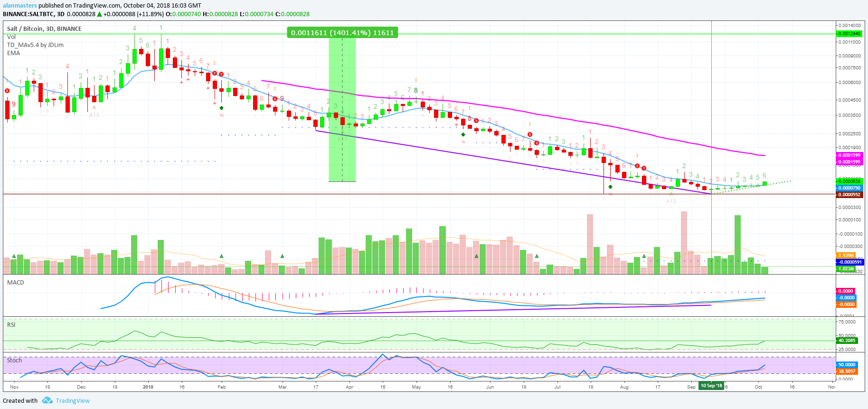The image size is (868, 409).
Task: Click the green 40.2085 RSI value tag
Action: point(847,340)
